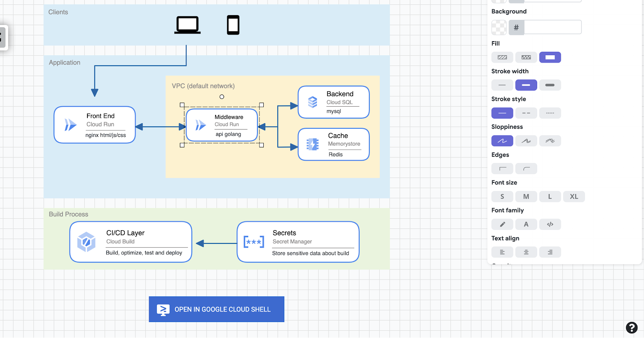644x338 pixels.
Task: Click the Cloud Shell terminal icon
Action: 163,310
